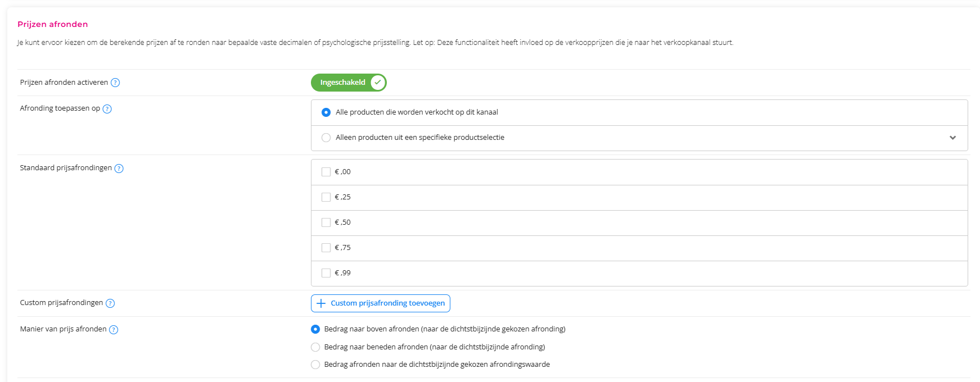This screenshot has height=382, width=980.
Task: Open help icon next to Prijzen afronden activeren
Action: (x=115, y=83)
